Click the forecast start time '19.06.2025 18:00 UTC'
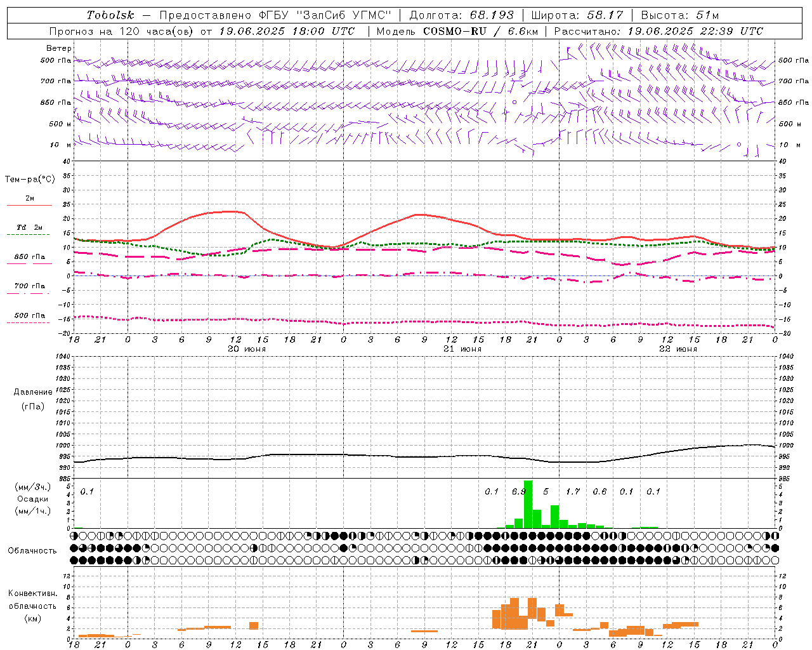Screen dimensions: 812x650 287,31
